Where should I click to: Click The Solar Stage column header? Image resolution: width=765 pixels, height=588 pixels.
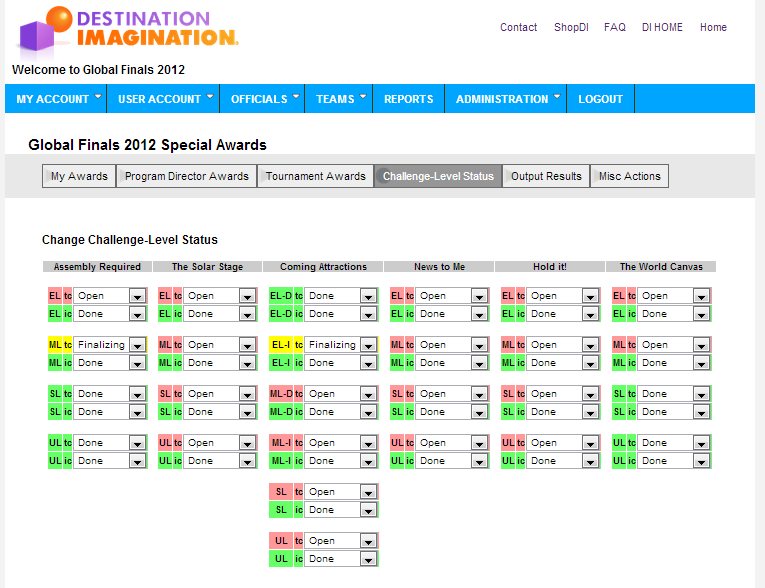tap(207, 267)
